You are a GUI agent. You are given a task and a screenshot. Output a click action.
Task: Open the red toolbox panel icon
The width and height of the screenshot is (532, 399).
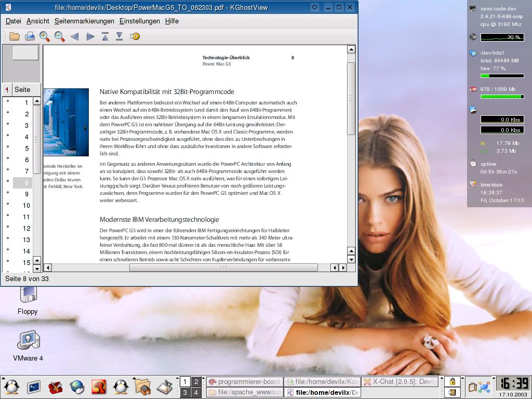tap(56, 387)
